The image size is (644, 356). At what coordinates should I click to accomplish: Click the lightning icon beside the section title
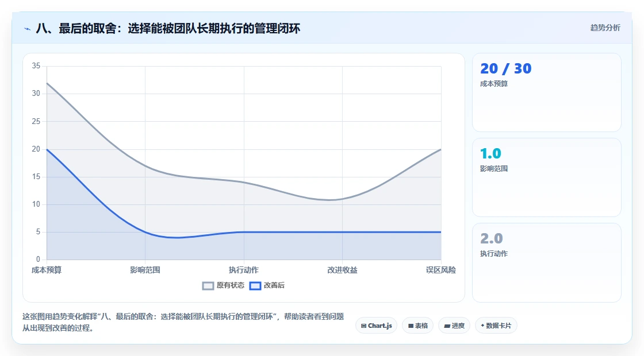click(27, 29)
